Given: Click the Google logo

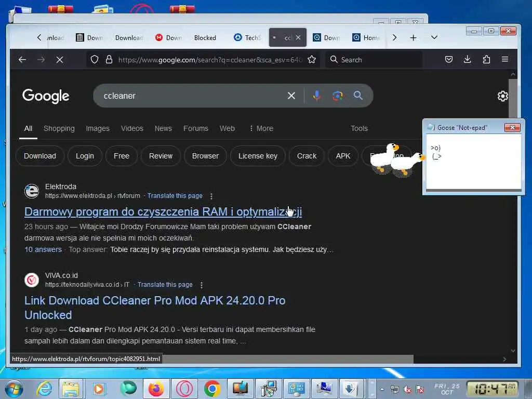Looking at the screenshot, I should 46,96.
